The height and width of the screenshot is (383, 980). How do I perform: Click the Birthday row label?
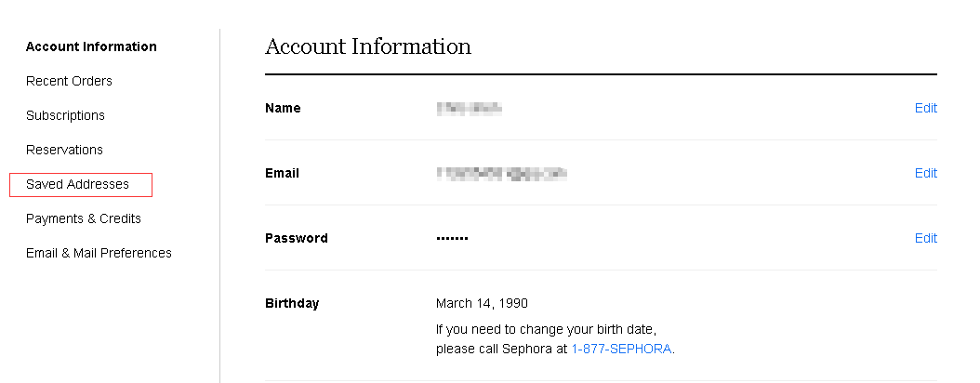tap(292, 303)
